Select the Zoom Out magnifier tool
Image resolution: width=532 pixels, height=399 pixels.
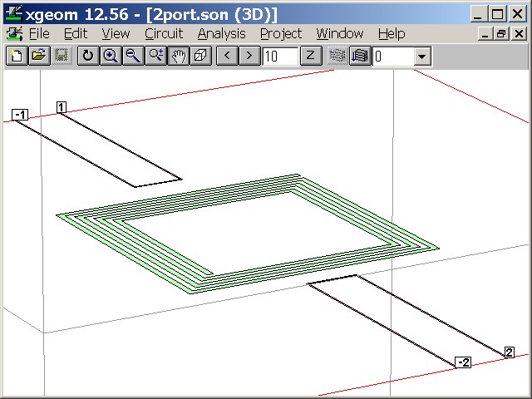[133, 56]
